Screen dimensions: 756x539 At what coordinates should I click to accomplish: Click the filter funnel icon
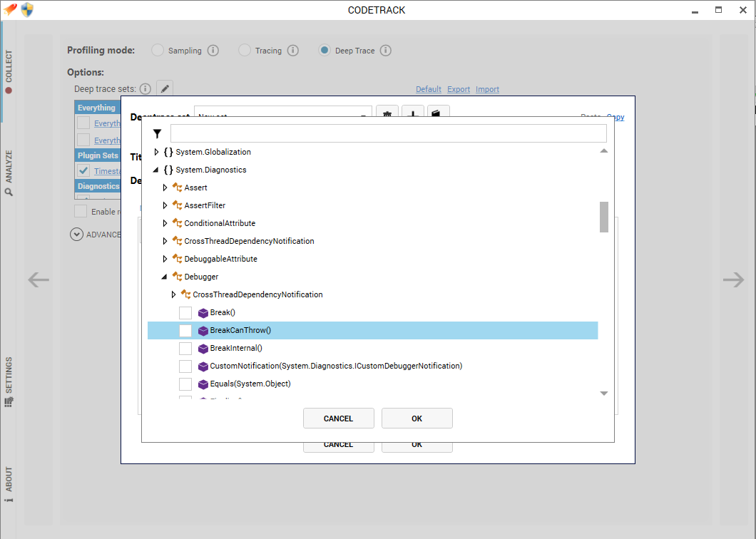157,133
